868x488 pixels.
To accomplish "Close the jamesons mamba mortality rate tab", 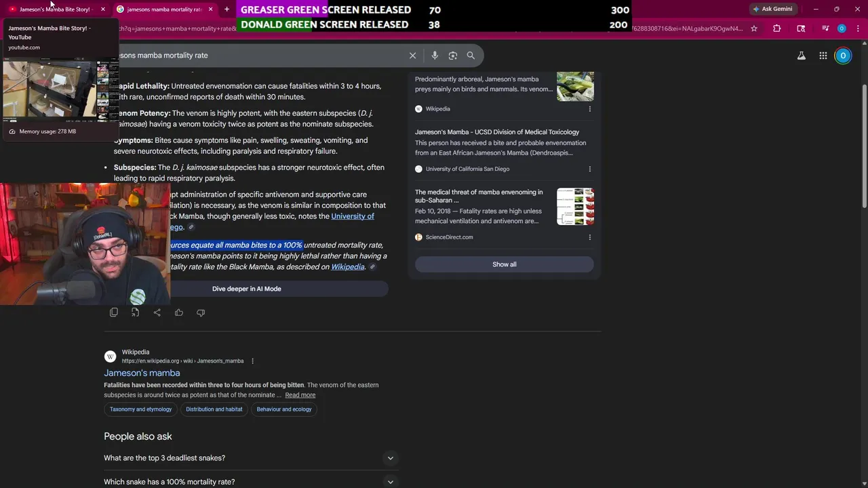I will coord(210,9).
